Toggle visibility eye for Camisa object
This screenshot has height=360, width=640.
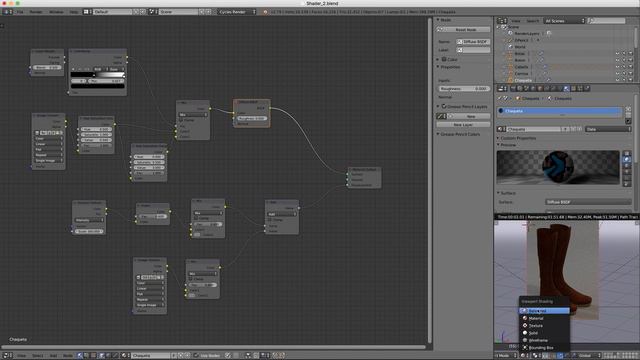tap(618, 73)
